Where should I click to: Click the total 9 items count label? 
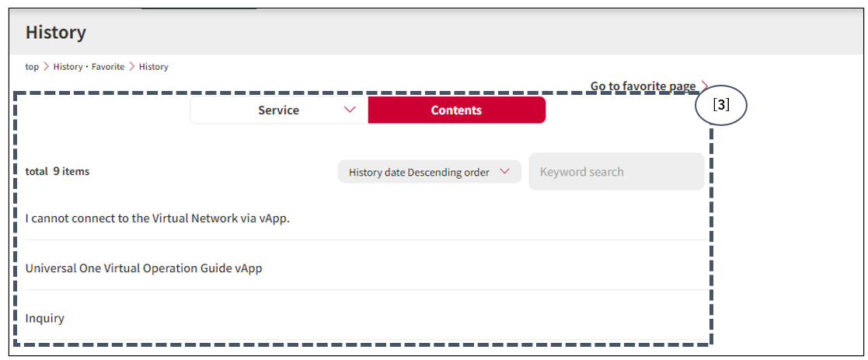(x=58, y=172)
